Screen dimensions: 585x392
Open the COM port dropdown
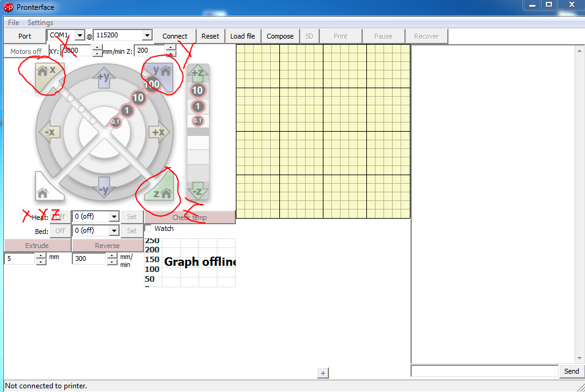79,36
